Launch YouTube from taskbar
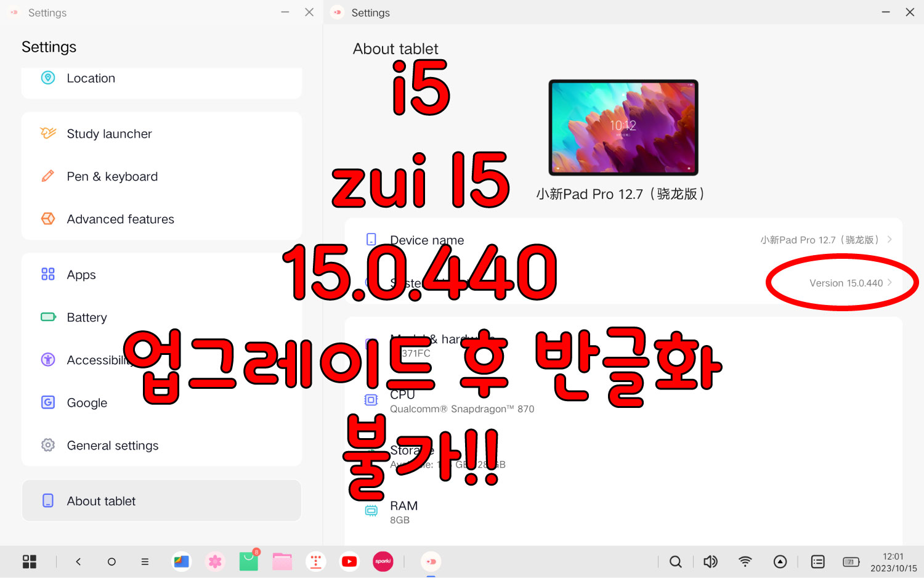Screen dimensions: 924x578 [349, 561]
